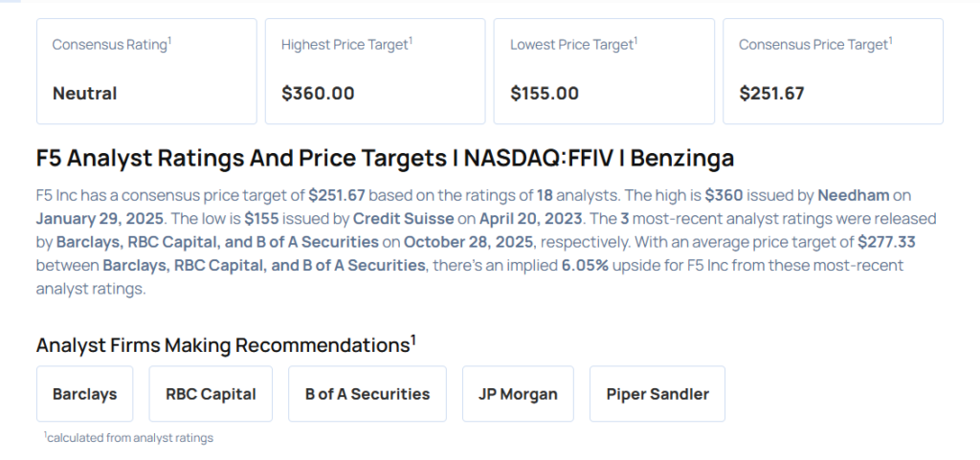Click the F5 Analyst Ratings page heading
Screen dimensions: 980x460
pyautogui.click(x=385, y=159)
